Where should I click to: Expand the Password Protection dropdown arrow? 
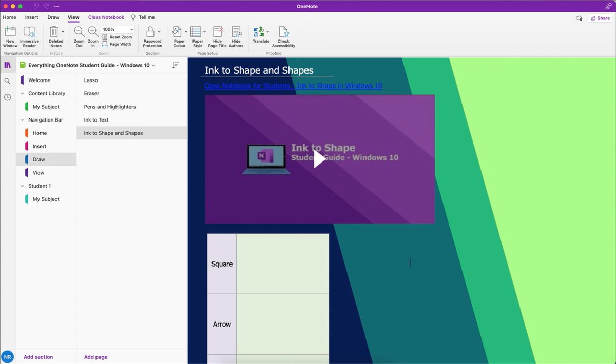(x=159, y=32)
